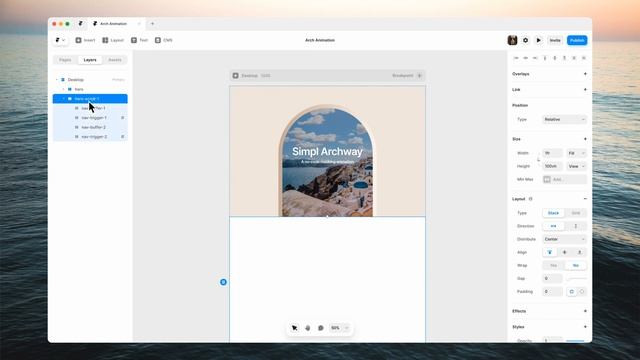Open Position Type dropdown showing Relative
The image size is (640, 360).
pyautogui.click(x=564, y=119)
